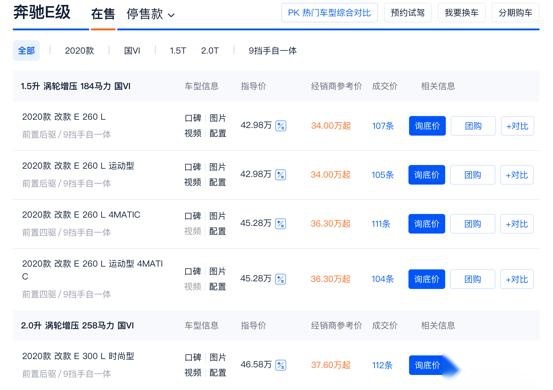Image resolution: width=553 pixels, height=390 pixels.
Task: Filter by 9挡手自一体 transmission
Action: 272,51
